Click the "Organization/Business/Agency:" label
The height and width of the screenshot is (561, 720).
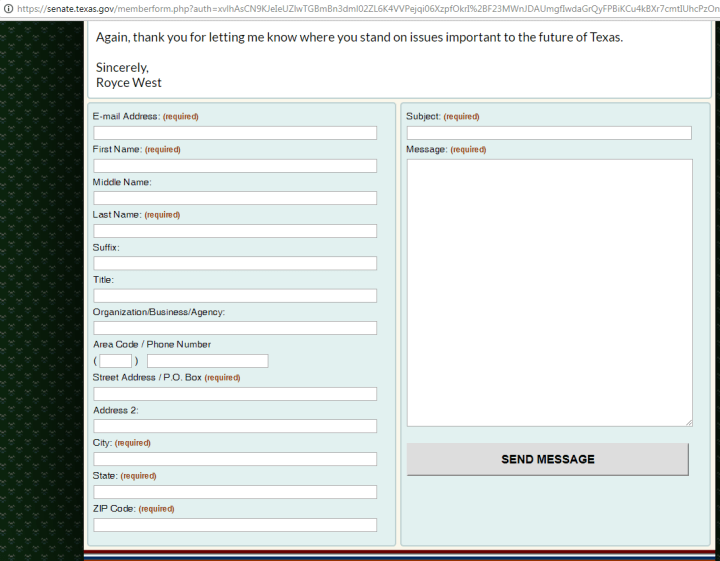pos(159,312)
